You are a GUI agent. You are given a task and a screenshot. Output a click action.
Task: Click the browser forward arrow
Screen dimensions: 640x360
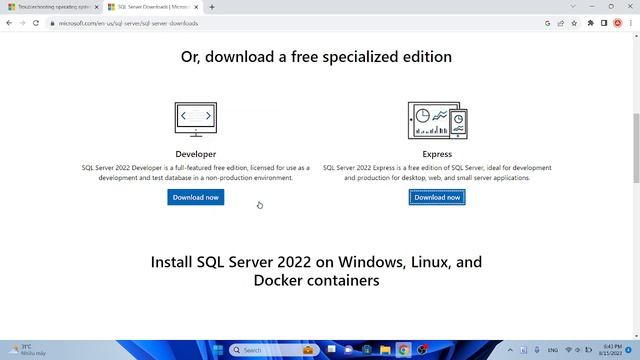click(22, 23)
